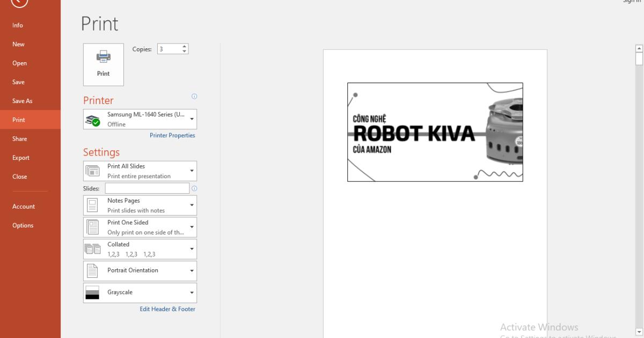Click the preview vertical scrollbar thumb

point(639,59)
